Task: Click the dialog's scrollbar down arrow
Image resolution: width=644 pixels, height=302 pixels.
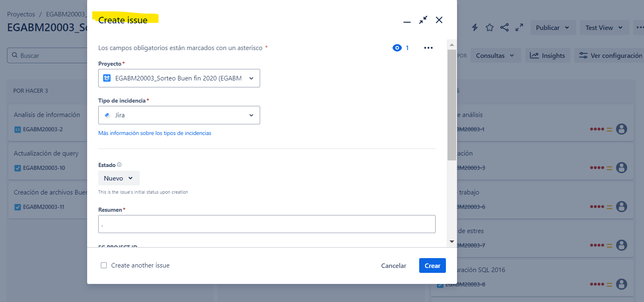Action: 452,242
